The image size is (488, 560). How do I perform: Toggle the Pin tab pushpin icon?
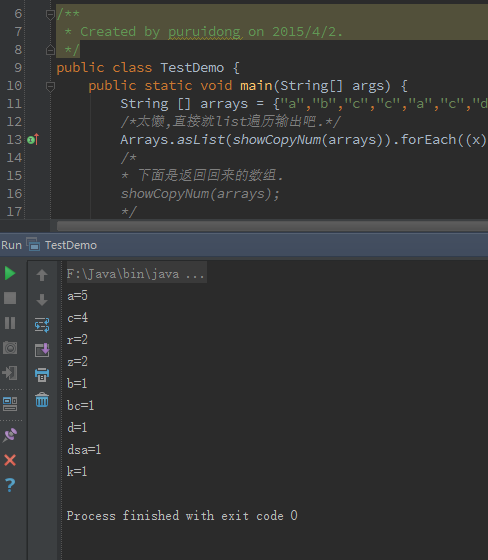coord(10,435)
